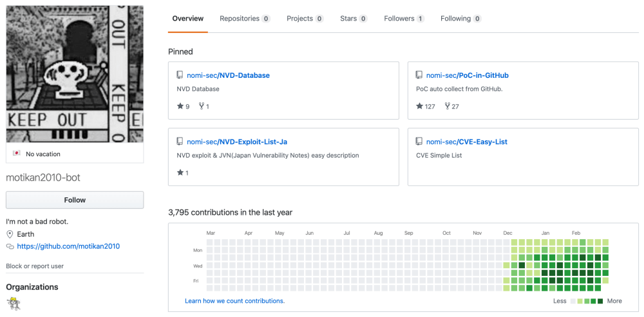This screenshot has height=317, width=644.
Task: Click fork count 27 on PoC-in-GitHub
Action: (x=455, y=107)
